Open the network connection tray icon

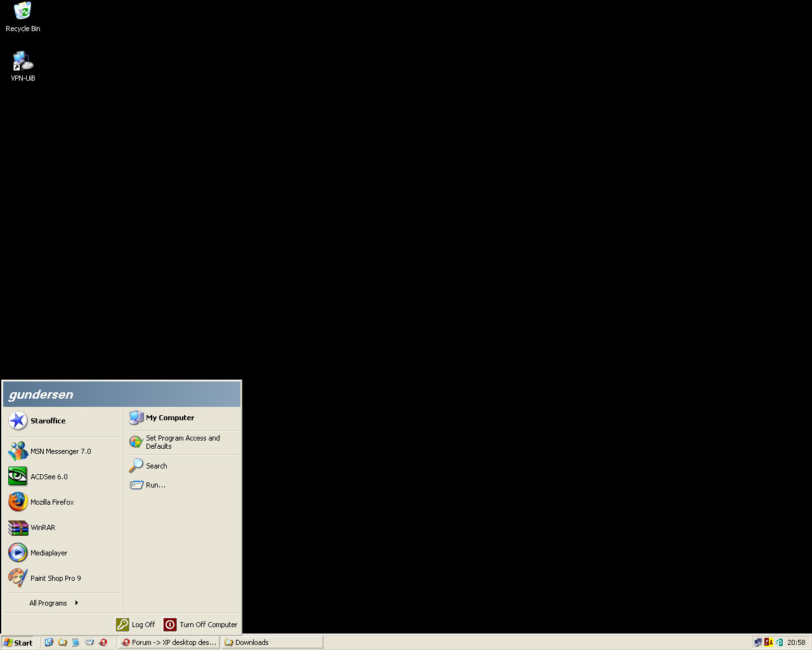click(x=758, y=642)
